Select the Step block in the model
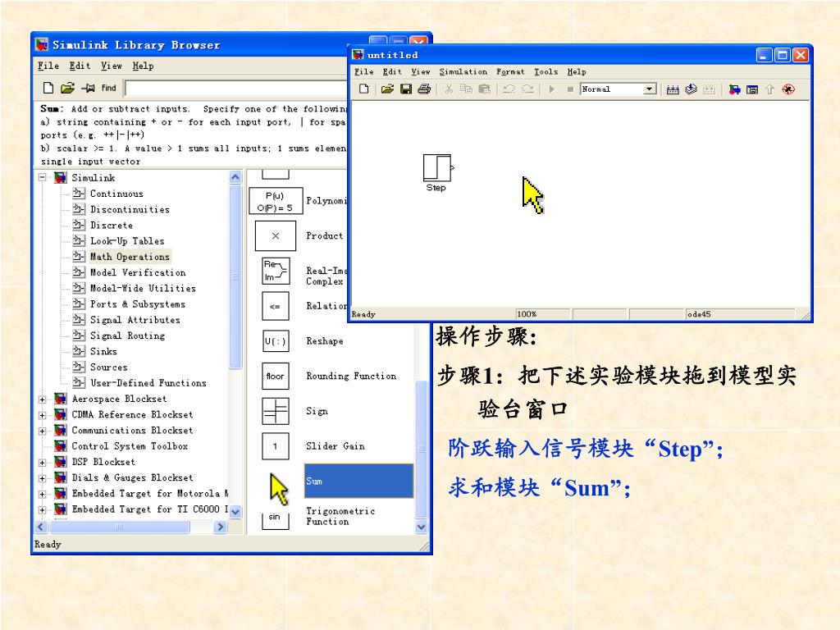 [438, 167]
